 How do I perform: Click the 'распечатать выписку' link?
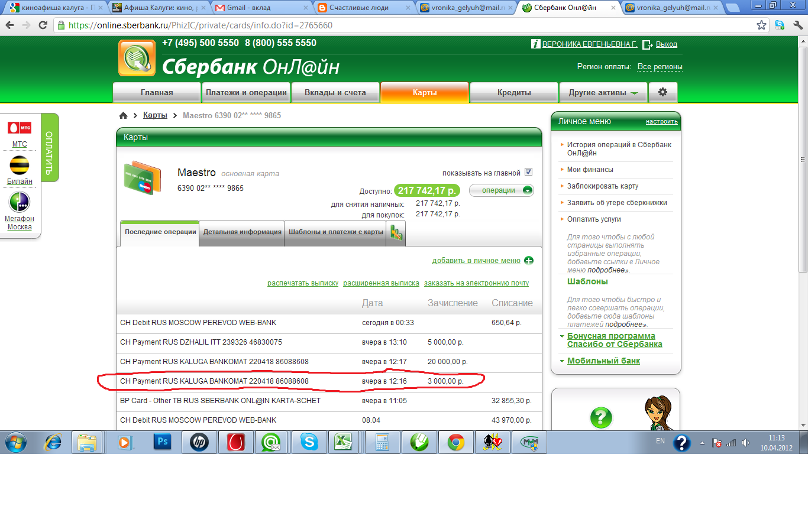[303, 283]
